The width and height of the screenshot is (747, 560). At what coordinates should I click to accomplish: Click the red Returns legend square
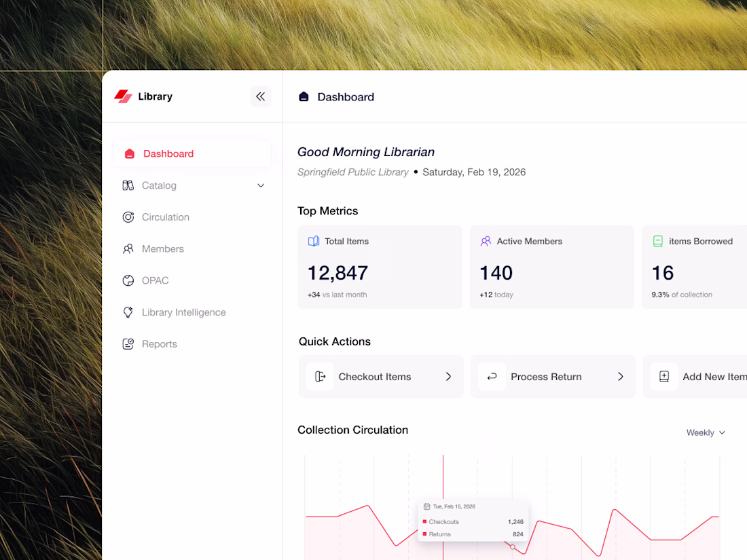424,534
